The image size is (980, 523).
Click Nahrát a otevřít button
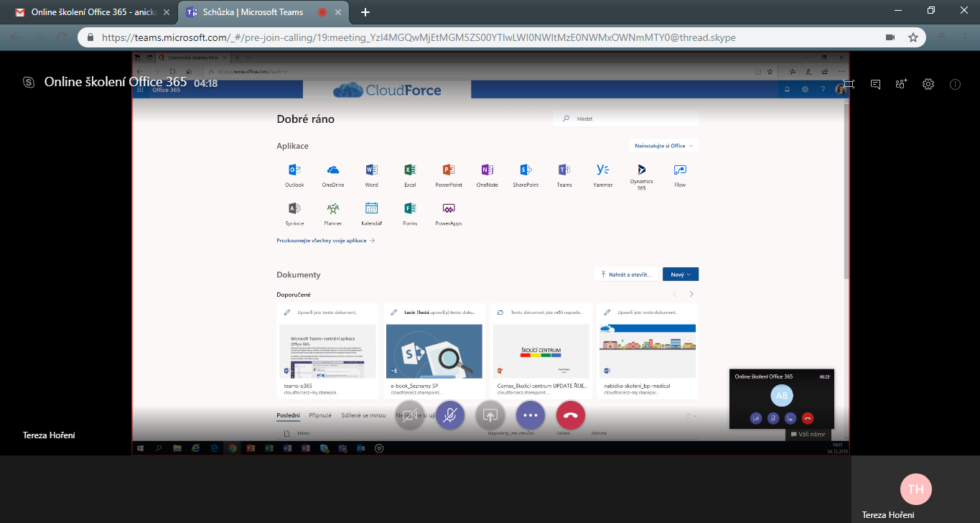[626, 274]
